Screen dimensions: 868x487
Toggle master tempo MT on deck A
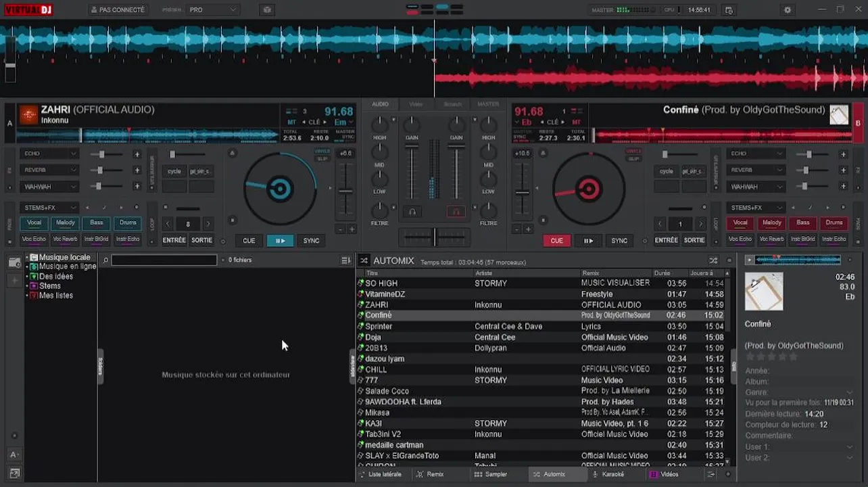point(292,122)
